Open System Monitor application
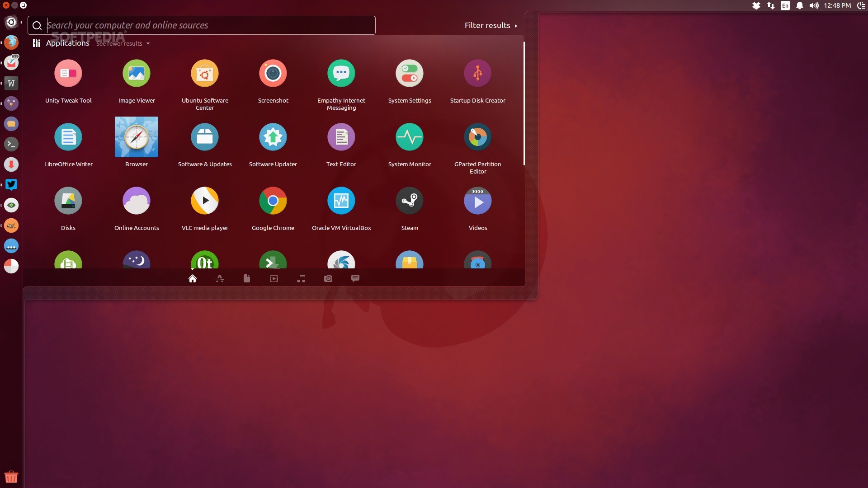Viewport: 868px width, 488px height. (x=409, y=137)
